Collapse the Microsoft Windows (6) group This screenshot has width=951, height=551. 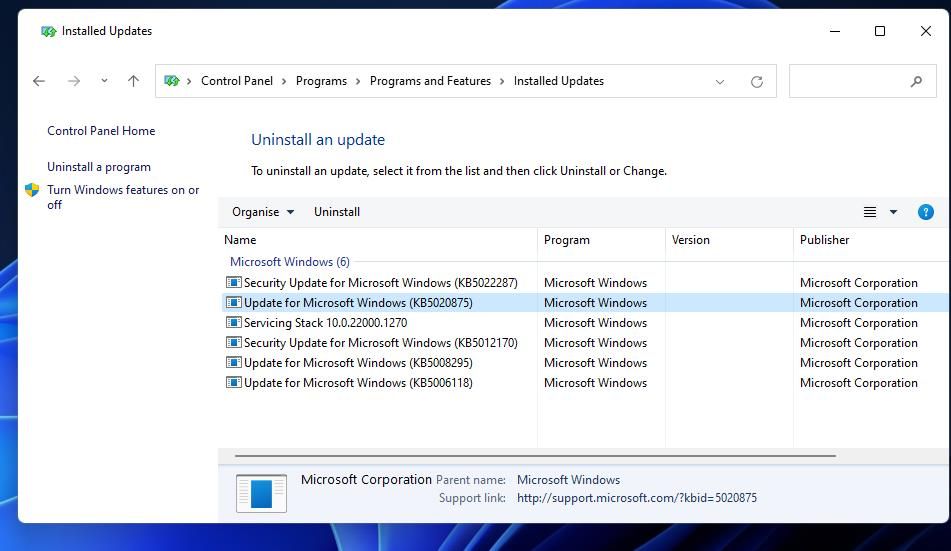(x=289, y=262)
